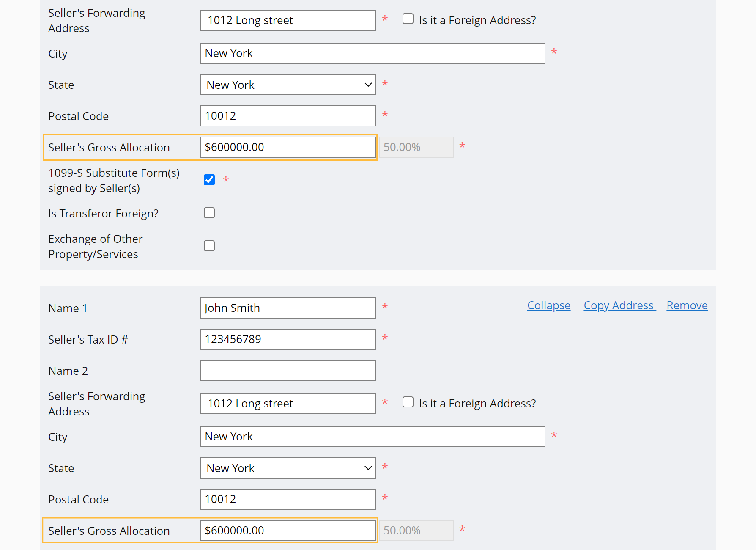Click the Seller's Tax ID # field
This screenshot has height=550, width=756.
[x=288, y=339]
